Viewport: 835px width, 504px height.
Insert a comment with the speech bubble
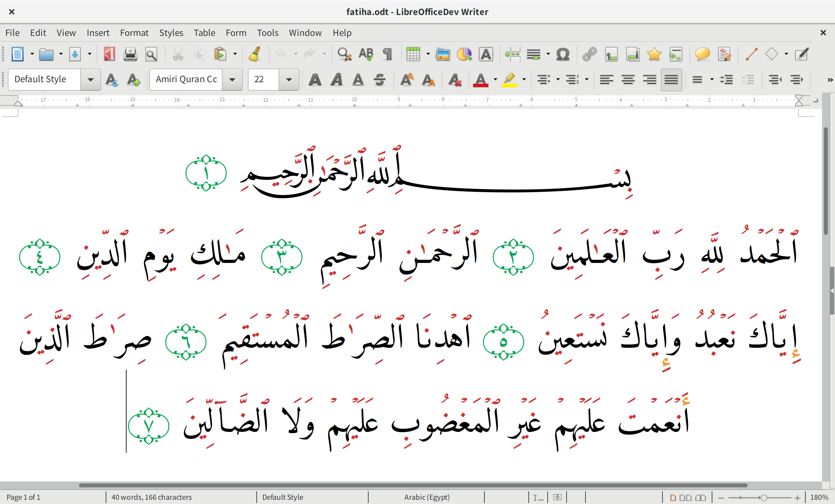(702, 54)
